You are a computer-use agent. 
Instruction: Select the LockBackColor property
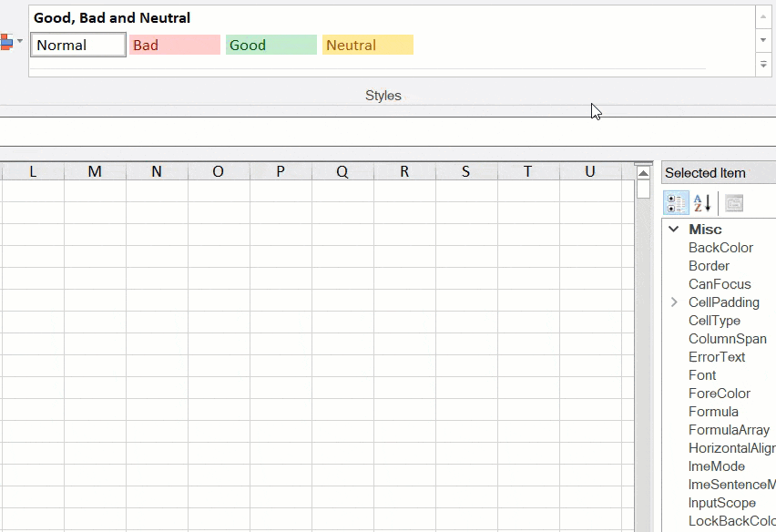[732, 521]
